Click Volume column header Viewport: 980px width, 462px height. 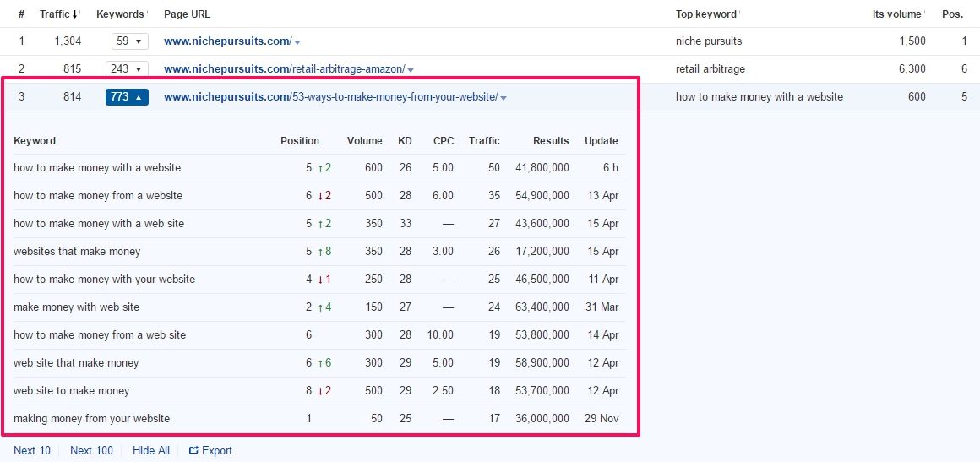(364, 141)
